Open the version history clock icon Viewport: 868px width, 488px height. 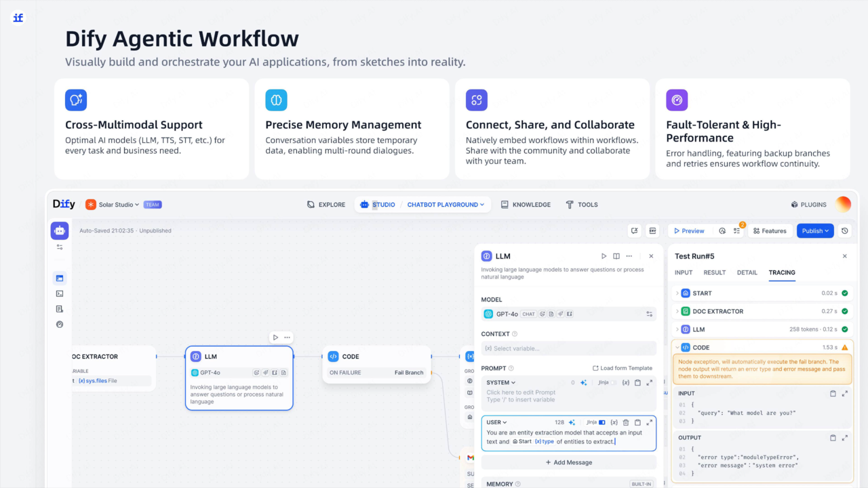click(x=844, y=230)
